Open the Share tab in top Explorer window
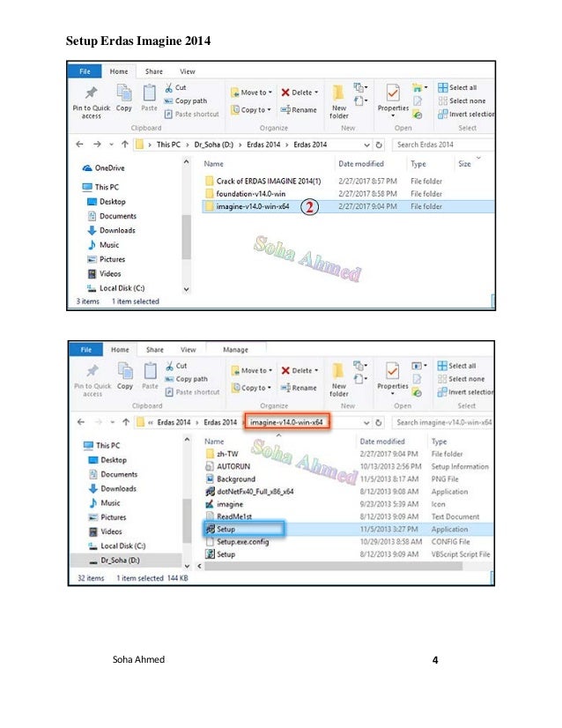The image size is (562, 728). tap(153, 71)
